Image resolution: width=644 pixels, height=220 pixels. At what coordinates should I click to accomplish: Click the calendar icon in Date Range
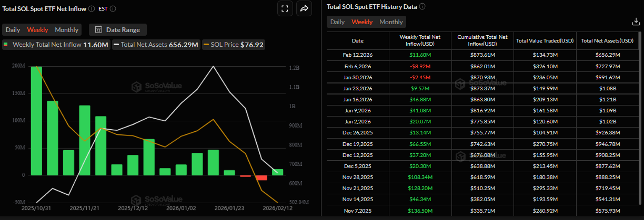pyautogui.click(x=98, y=30)
